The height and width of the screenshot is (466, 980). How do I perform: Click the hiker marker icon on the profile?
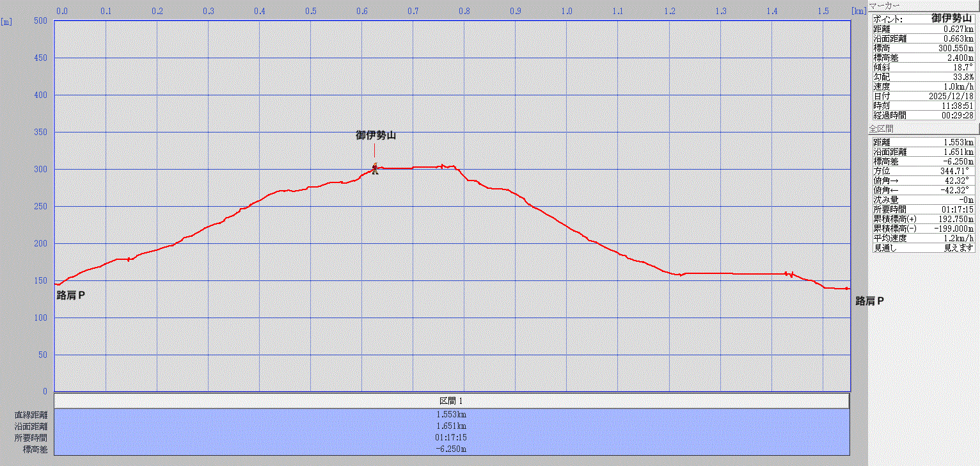pyautogui.click(x=375, y=168)
